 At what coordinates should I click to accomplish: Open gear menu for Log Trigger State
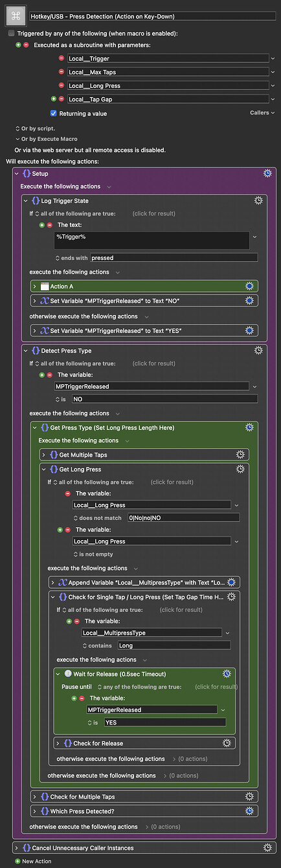[x=258, y=201]
